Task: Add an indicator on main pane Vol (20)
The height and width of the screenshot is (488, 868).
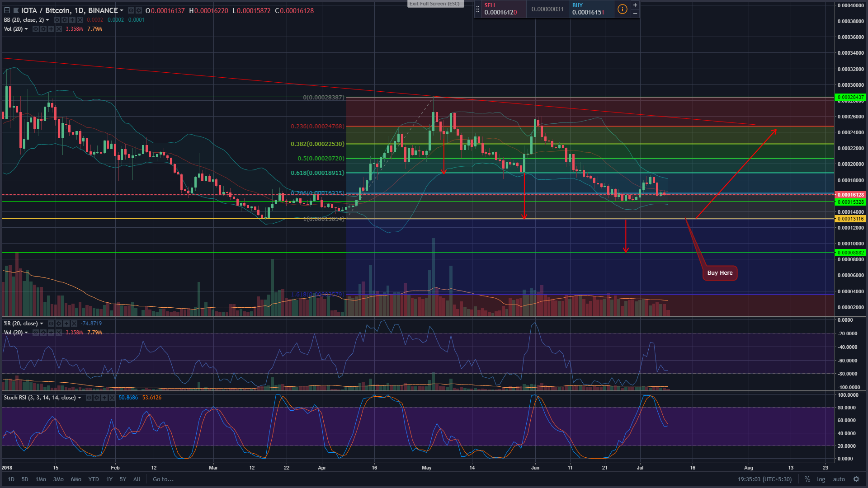Action: pos(51,29)
